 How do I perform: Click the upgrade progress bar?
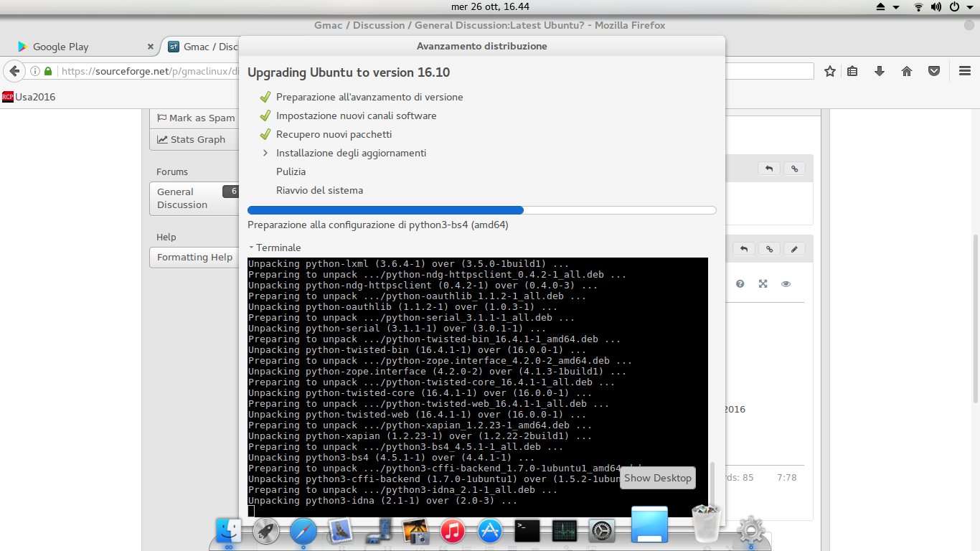[x=482, y=210]
